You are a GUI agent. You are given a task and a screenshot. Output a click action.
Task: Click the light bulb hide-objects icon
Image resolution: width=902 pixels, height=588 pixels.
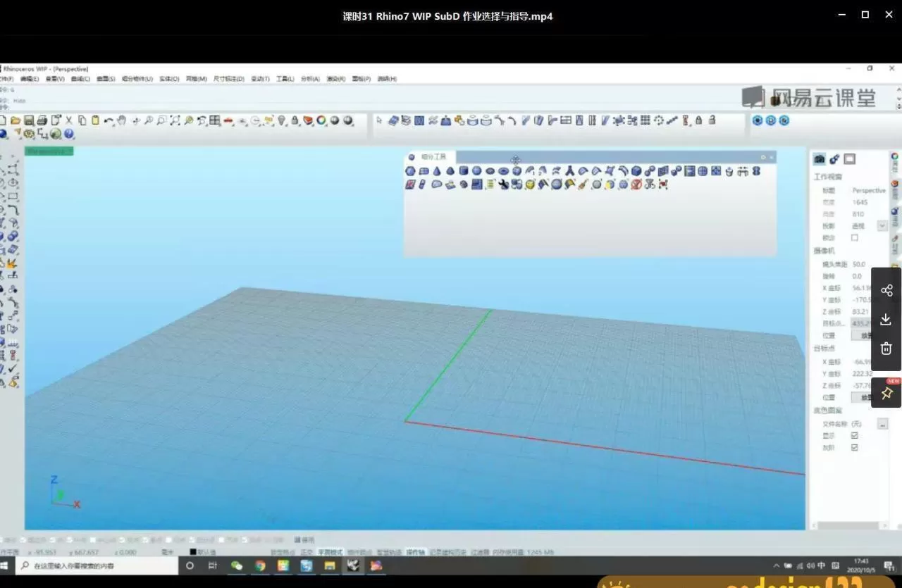(x=282, y=120)
